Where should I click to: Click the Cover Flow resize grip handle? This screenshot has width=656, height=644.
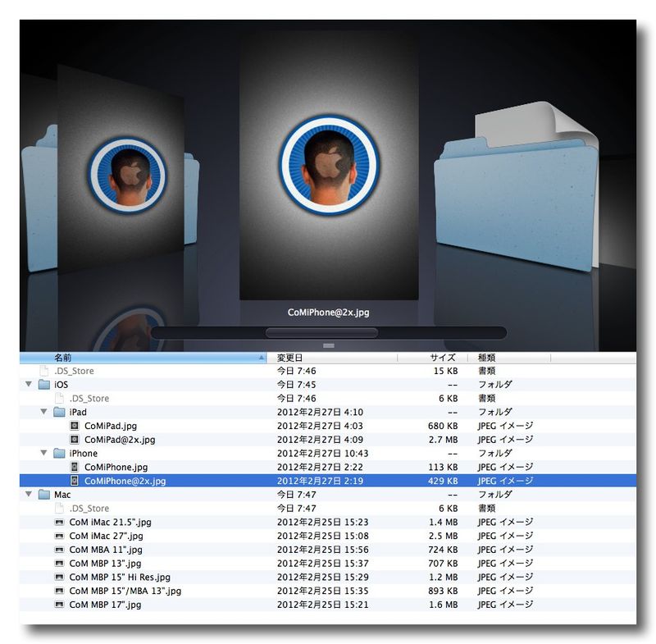point(329,345)
